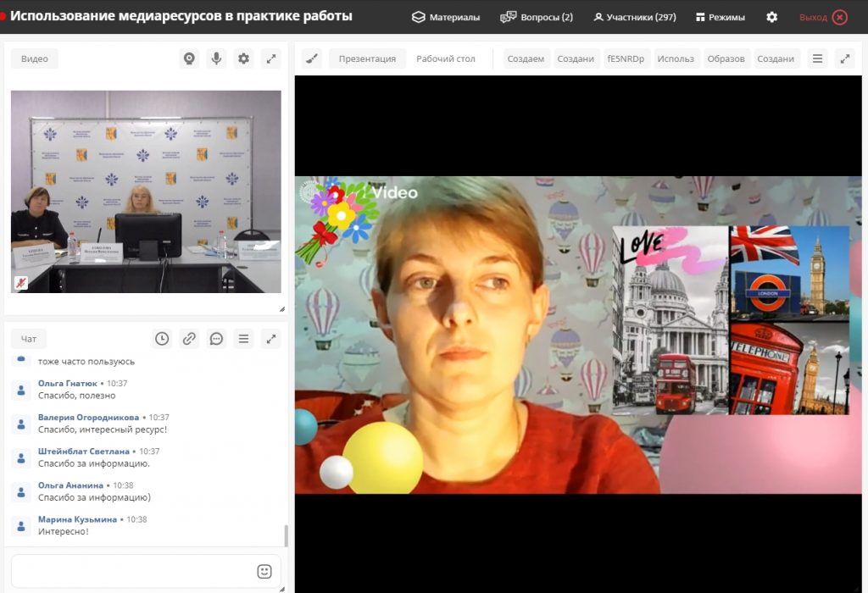868x593 pixels.
Task: Open the fE5NRDp file tab
Action: coord(626,58)
